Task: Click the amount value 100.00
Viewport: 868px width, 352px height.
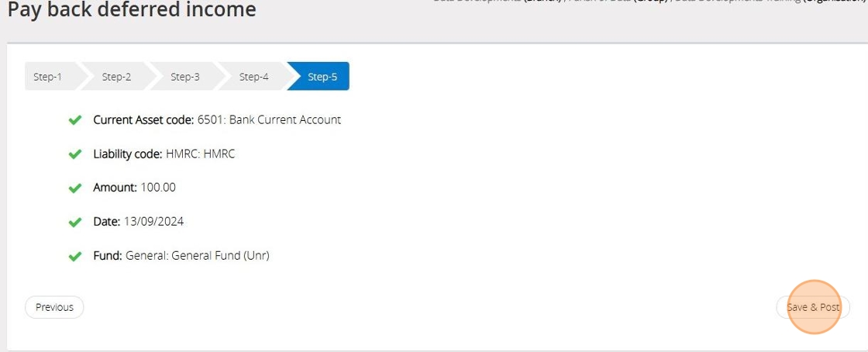Action: [158, 188]
